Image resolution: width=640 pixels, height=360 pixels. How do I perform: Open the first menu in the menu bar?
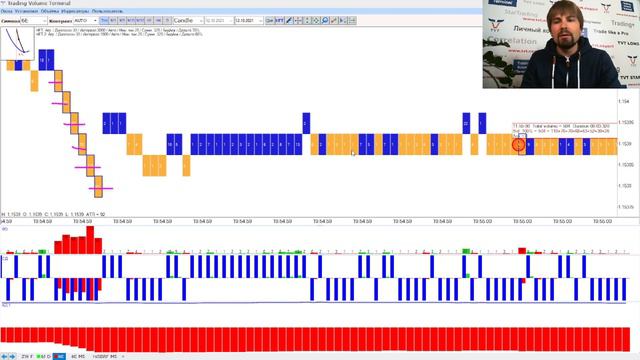tap(7, 11)
